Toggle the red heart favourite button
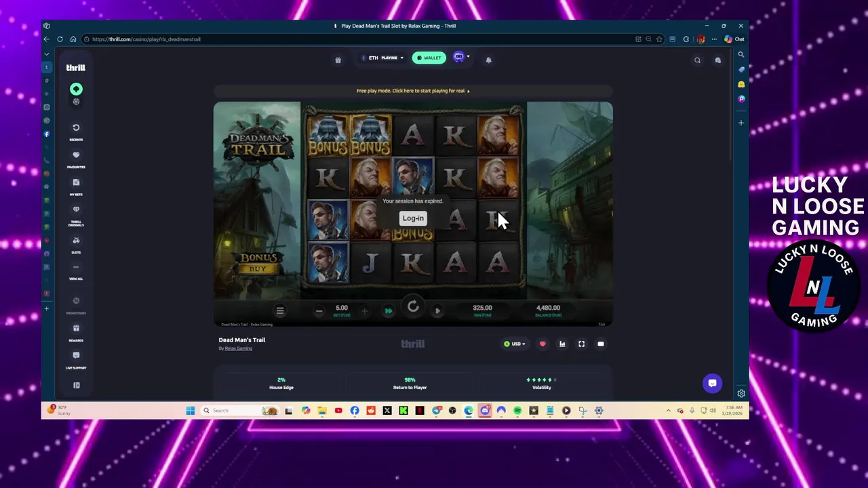Viewport: 868px width, 488px height. tap(542, 344)
